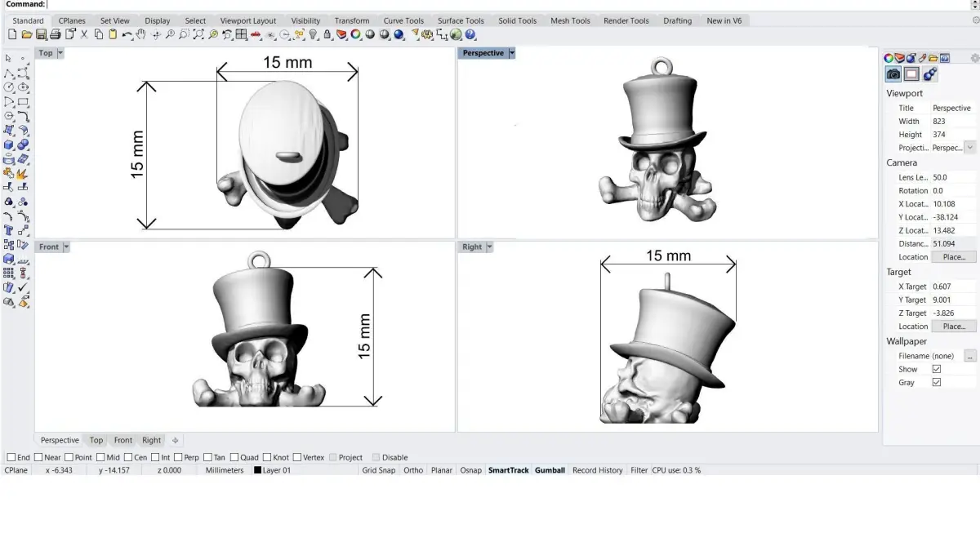Viewport: 980px width, 551px height.
Task: Click the Help question mark icon
Action: coord(470,34)
